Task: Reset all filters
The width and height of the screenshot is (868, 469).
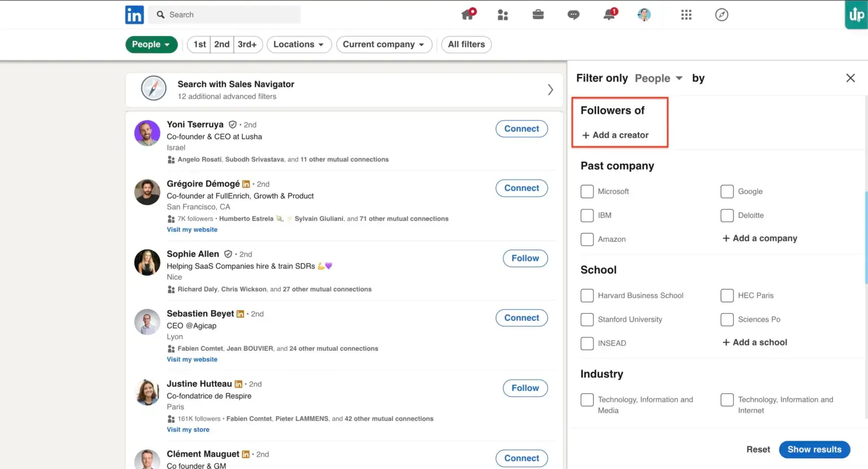Action: coord(758,450)
